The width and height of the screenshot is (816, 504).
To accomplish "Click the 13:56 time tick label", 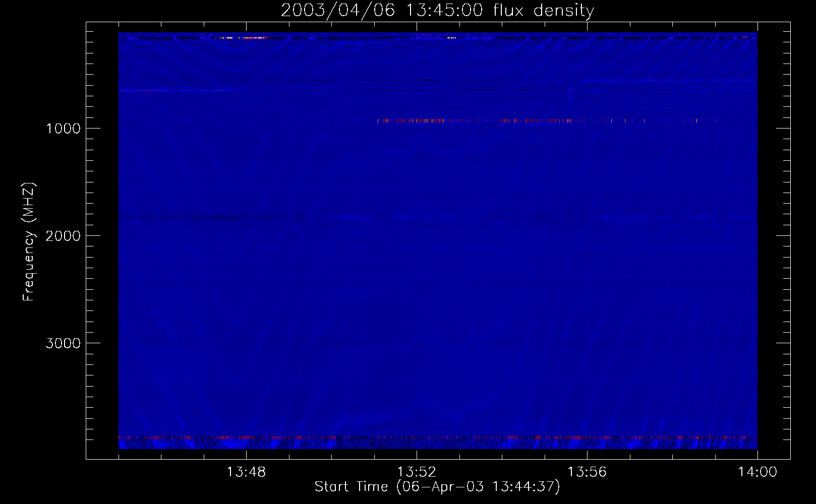I will tap(587, 472).
